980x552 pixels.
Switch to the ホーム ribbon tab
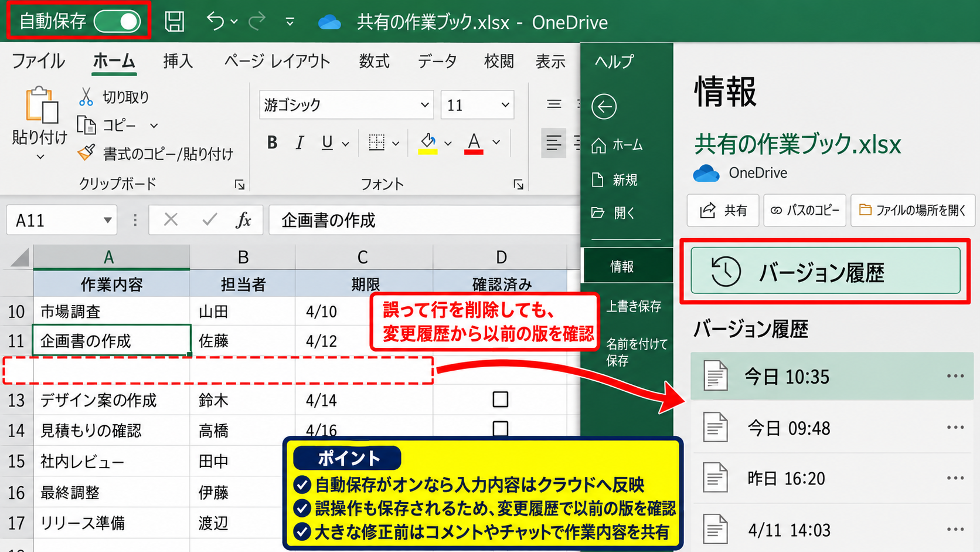[114, 61]
